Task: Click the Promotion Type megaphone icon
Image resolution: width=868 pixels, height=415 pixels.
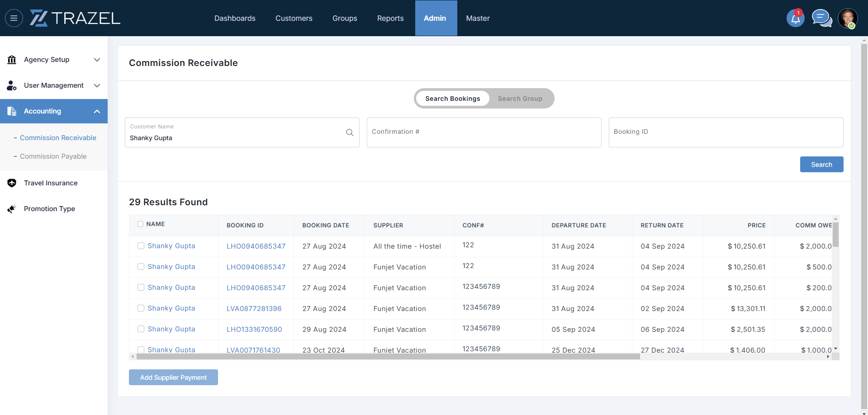Action: (x=12, y=209)
